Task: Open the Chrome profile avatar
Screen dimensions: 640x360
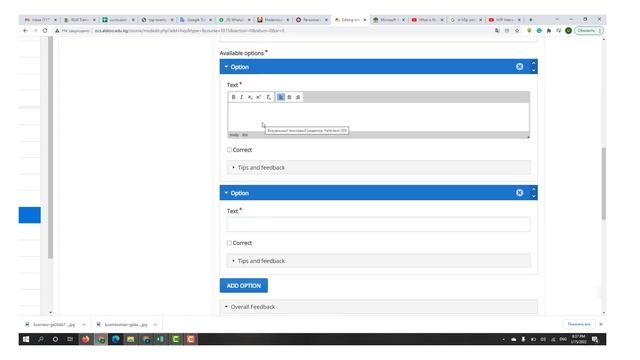Action: tap(568, 31)
